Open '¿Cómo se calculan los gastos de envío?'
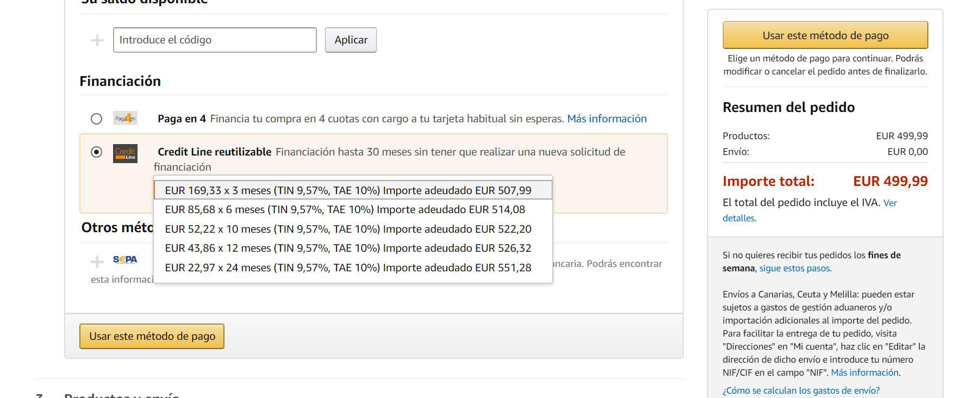Image resolution: width=980 pixels, height=398 pixels. coord(801,390)
